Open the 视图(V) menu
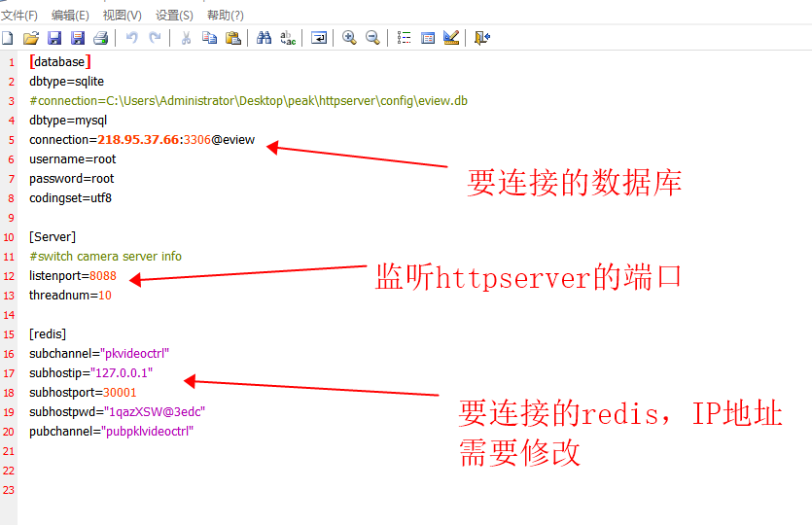The height and width of the screenshot is (525, 812). tap(123, 15)
